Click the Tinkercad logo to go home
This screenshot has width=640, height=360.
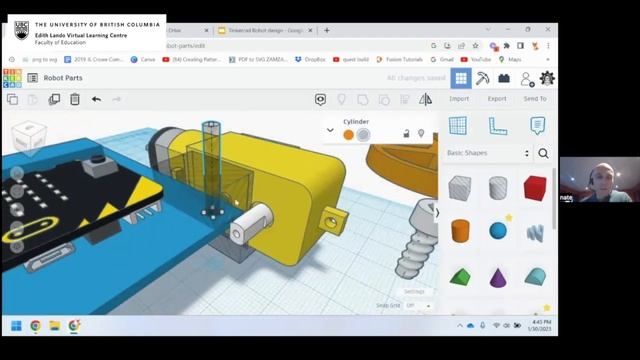coord(12,78)
